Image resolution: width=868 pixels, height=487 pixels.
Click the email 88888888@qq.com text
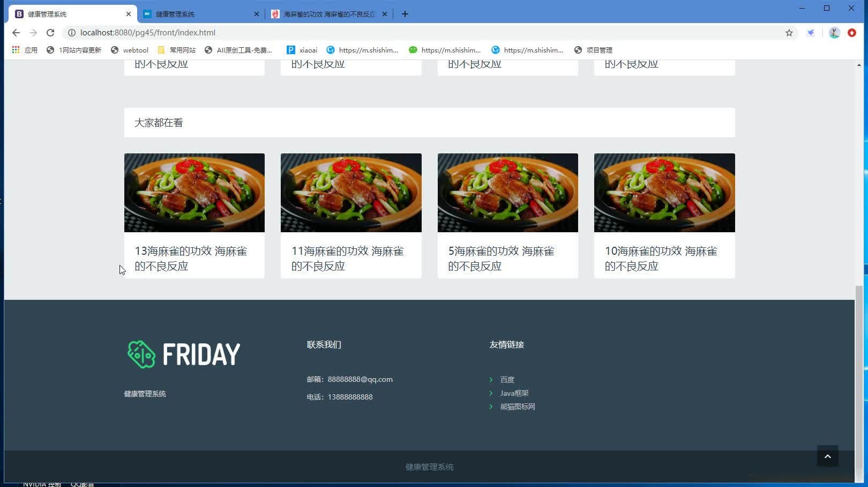coord(360,379)
